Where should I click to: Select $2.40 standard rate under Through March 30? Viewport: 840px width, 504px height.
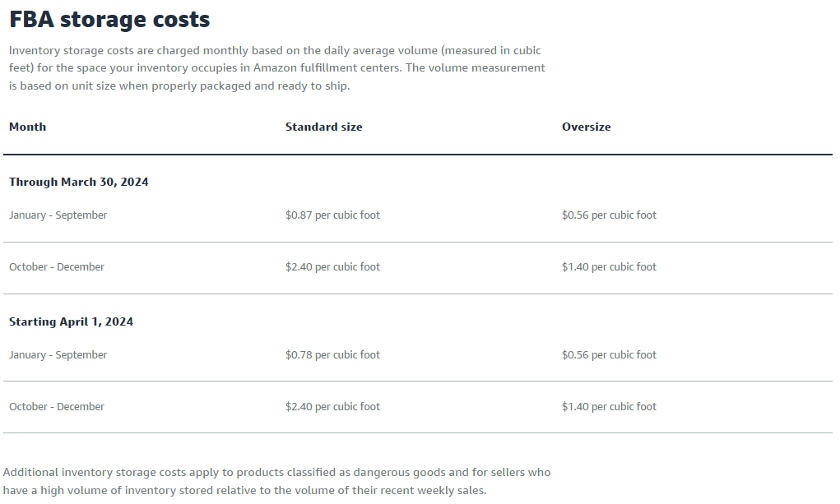332,267
